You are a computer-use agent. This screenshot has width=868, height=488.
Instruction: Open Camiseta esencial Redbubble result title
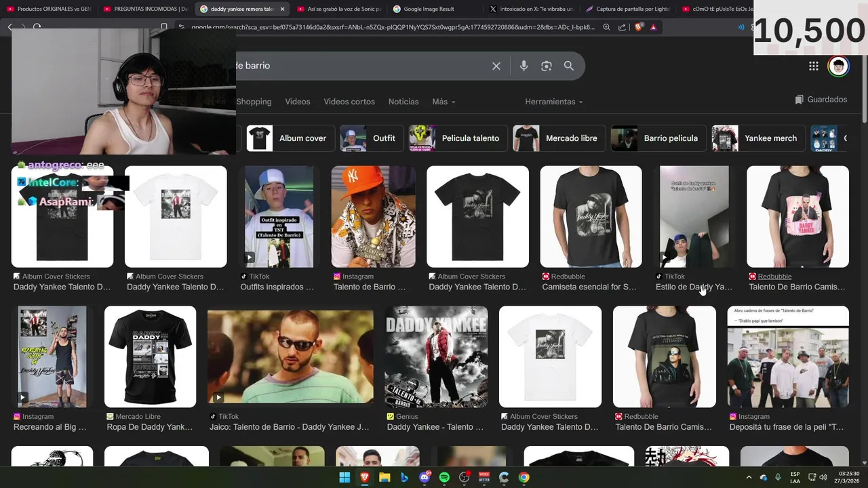[x=589, y=287]
